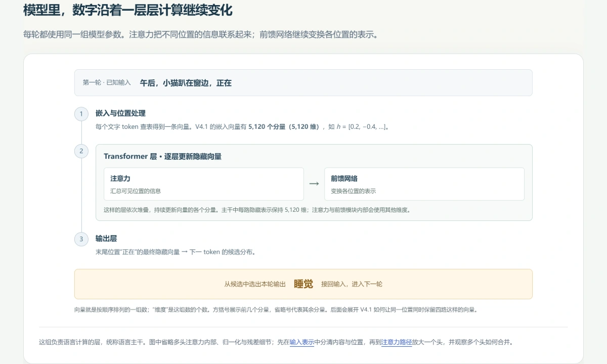The image size is (607, 364).
Task: Click the bold 5,120 个分量（5,120 维） text
Action: point(284,127)
